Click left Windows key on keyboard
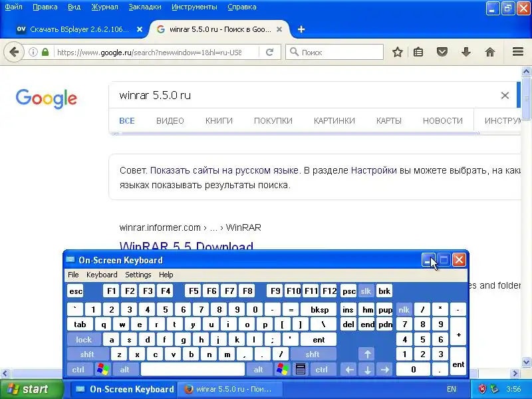Viewport: 532px width, 399px height. [x=103, y=369]
